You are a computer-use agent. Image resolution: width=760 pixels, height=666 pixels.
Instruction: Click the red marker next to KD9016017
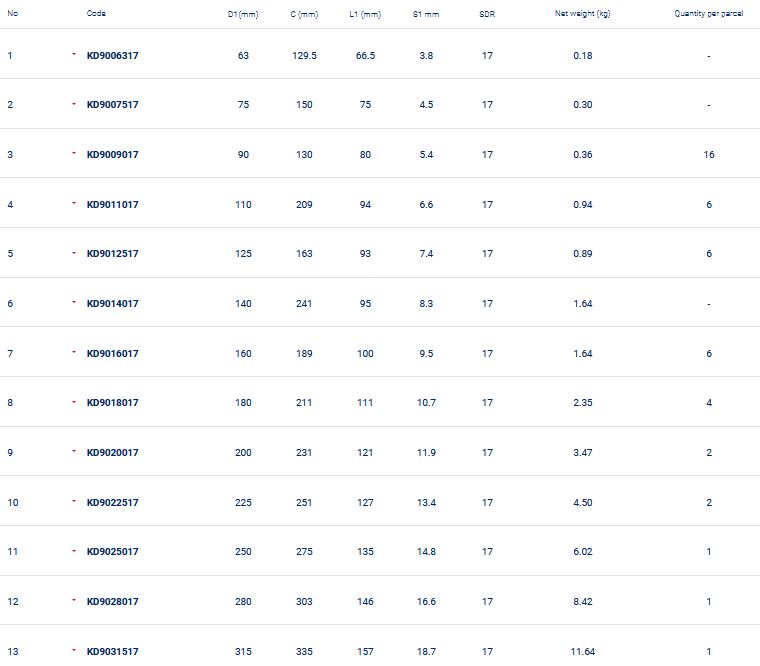pyautogui.click(x=74, y=353)
